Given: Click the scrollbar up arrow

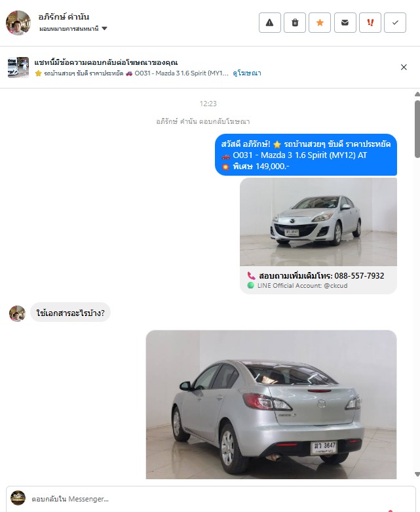Looking at the screenshot, I should click(417, 94).
